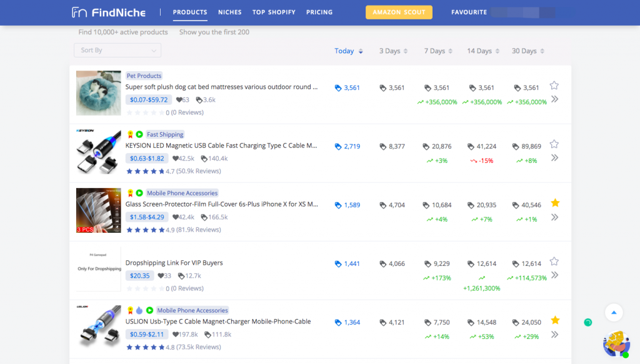Click Mobile Phone Accessories tag on Glass Screen-Protector

coord(182,193)
